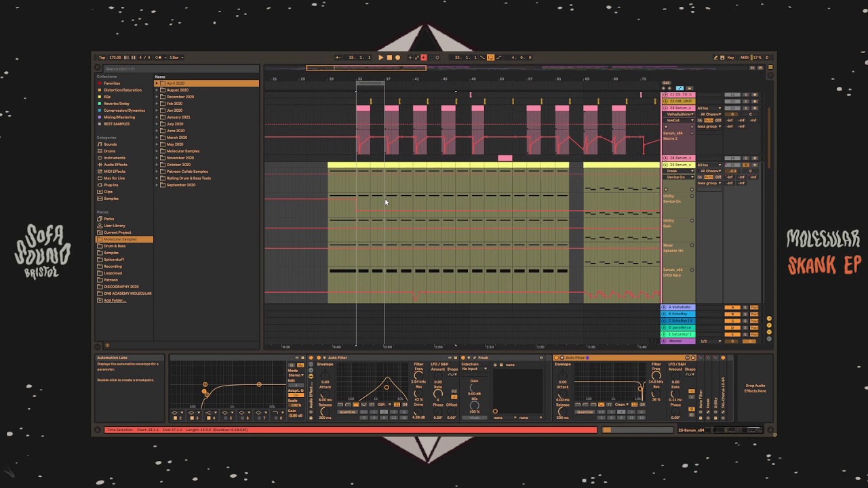Image resolution: width=868 pixels, height=488 pixels.
Task: Open the Samples category in browser
Action: 111,199
